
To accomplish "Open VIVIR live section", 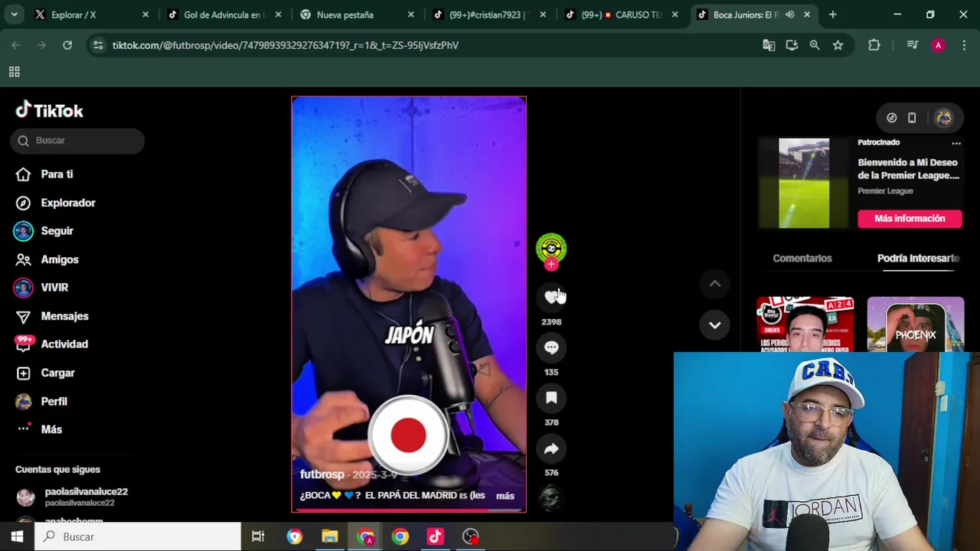I will pyautogui.click(x=42, y=288).
